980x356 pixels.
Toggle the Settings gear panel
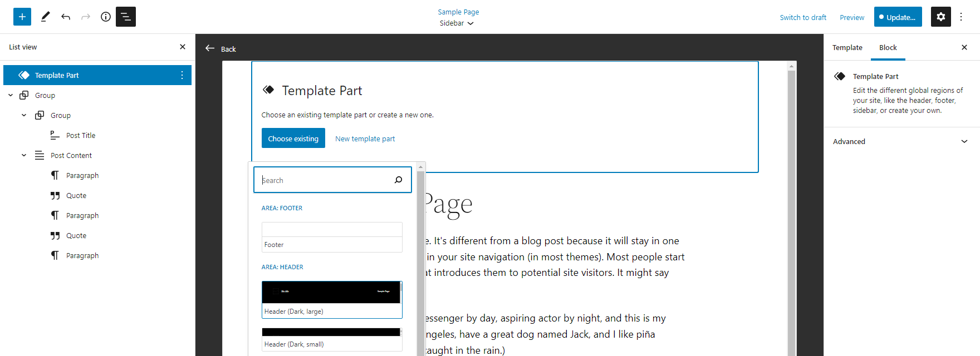tap(940, 17)
